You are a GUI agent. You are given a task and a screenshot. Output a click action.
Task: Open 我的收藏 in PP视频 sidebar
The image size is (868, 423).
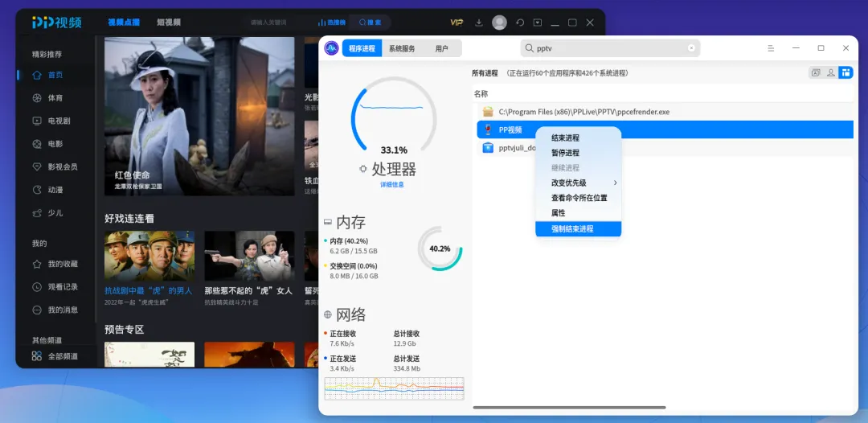click(55, 264)
